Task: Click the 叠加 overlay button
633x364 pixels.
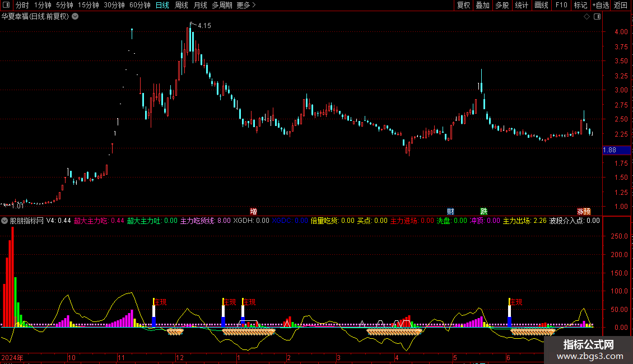Action: coord(483,5)
